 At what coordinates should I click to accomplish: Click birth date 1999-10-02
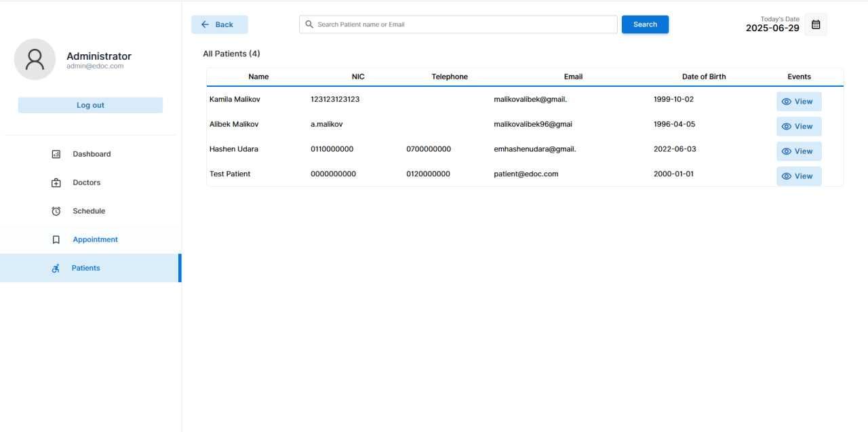coord(673,99)
